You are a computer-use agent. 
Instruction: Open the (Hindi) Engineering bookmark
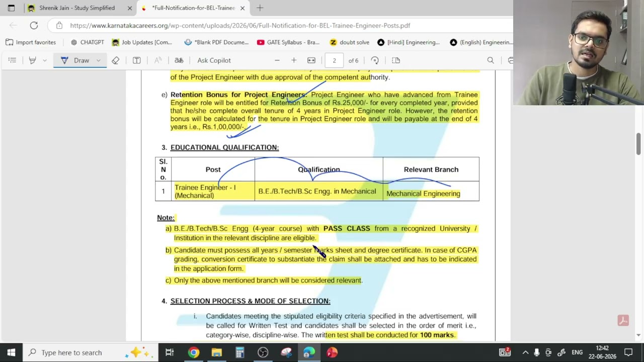pyautogui.click(x=409, y=42)
